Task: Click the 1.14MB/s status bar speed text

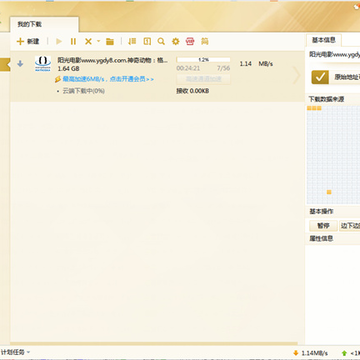Action: (315, 353)
